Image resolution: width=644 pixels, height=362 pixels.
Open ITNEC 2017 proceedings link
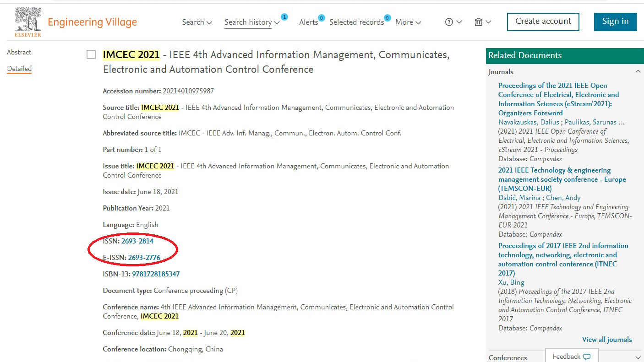(x=563, y=259)
